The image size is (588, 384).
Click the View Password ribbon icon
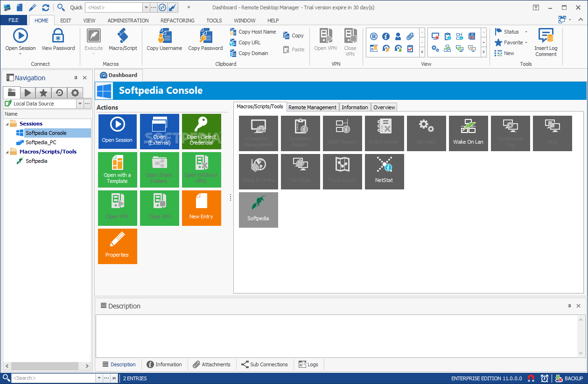[58, 40]
